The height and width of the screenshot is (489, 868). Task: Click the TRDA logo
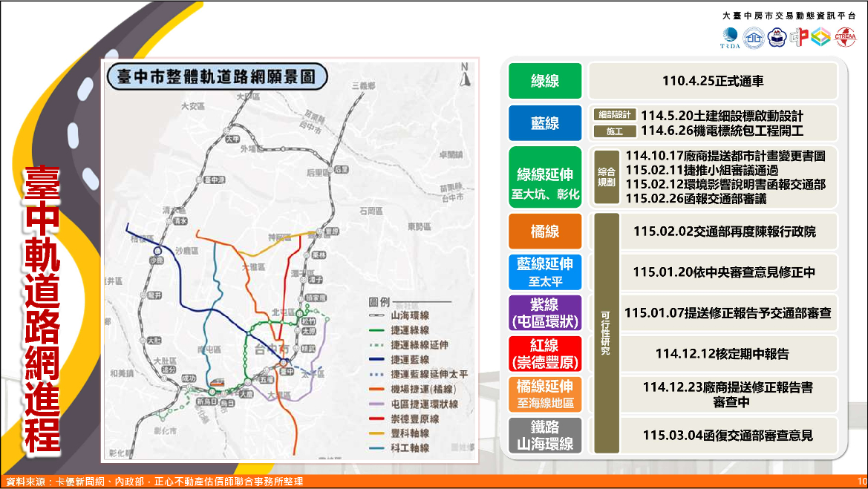pyautogui.click(x=730, y=37)
